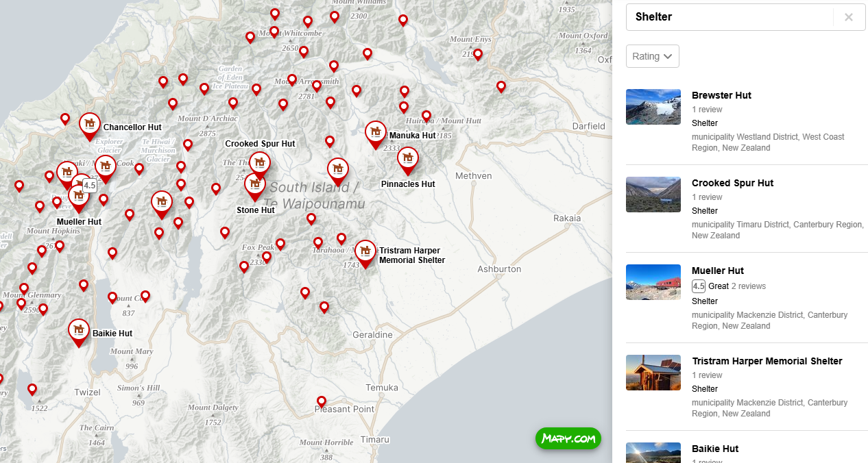
Task: Select the Tristram Harper Memorial Shelter pin
Action: (365, 252)
